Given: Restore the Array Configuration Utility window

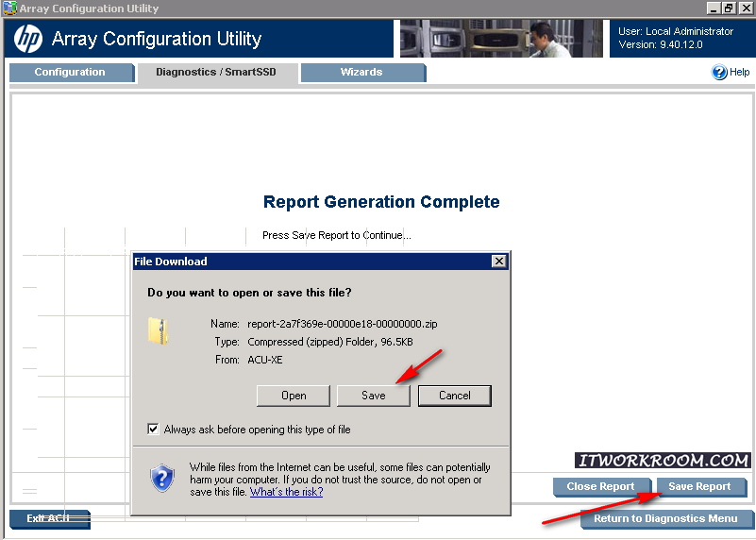Looking at the screenshot, I should (x=729, y=8).
